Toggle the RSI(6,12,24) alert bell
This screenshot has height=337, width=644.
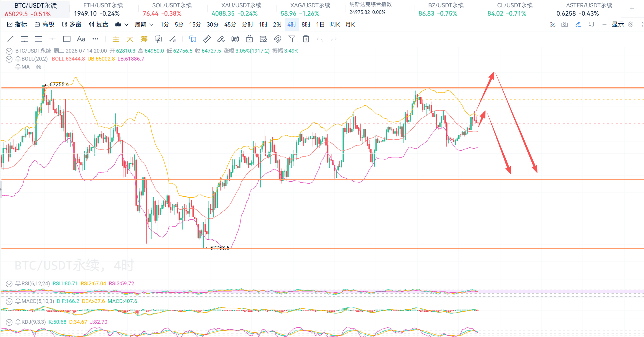tap(18, 284)
